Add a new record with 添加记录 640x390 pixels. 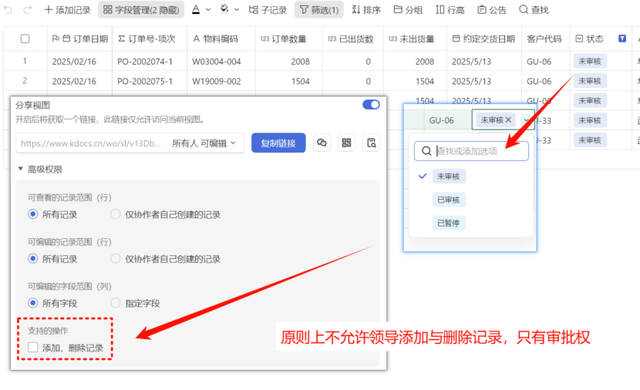67,9
